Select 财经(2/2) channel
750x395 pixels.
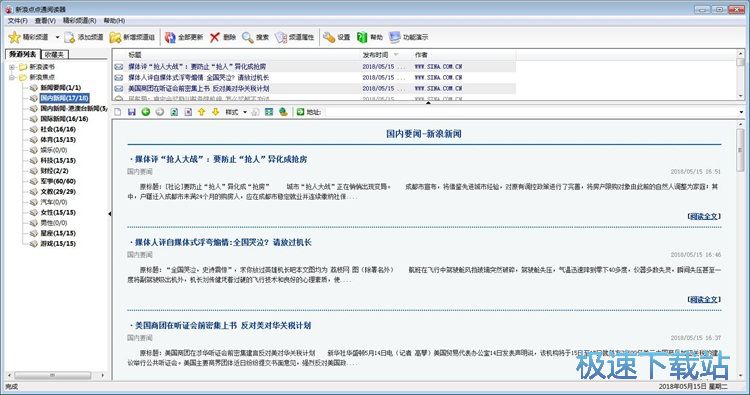(54, 171)
